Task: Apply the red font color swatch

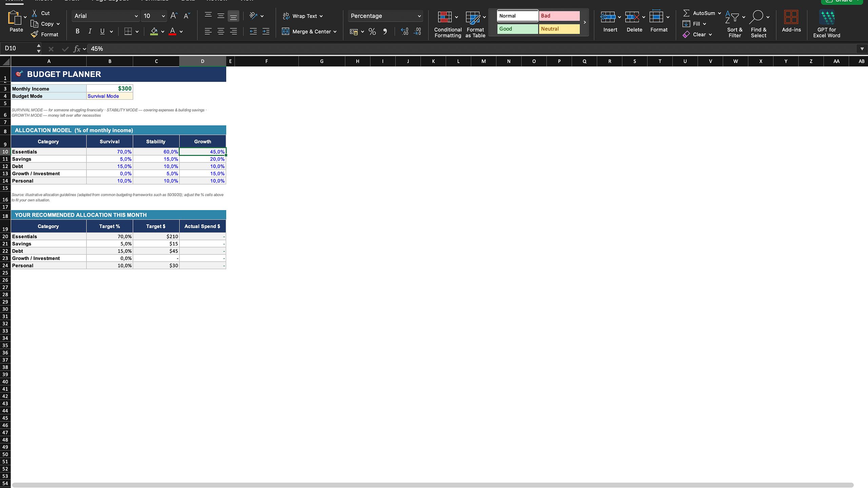Action: point(172,32)
